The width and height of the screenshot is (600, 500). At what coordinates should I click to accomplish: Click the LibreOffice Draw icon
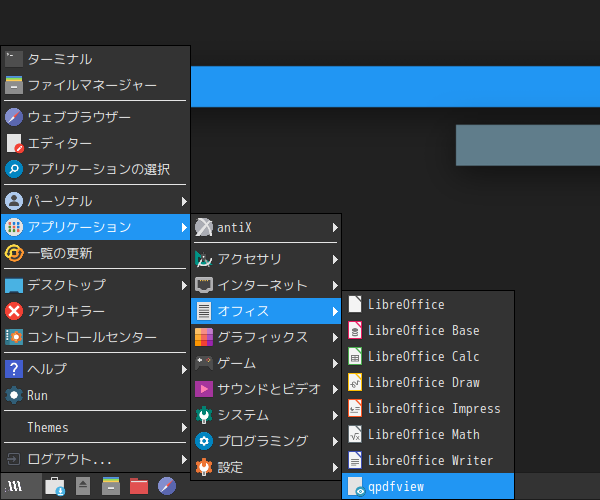[x=355, y=383]
